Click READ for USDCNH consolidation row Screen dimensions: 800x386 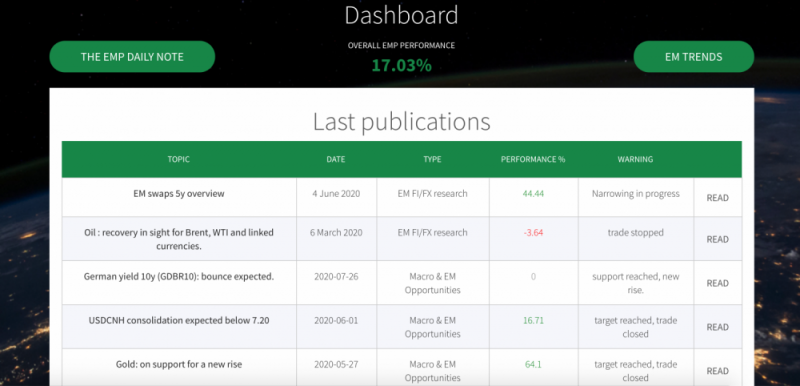click(x=717, y=327)
